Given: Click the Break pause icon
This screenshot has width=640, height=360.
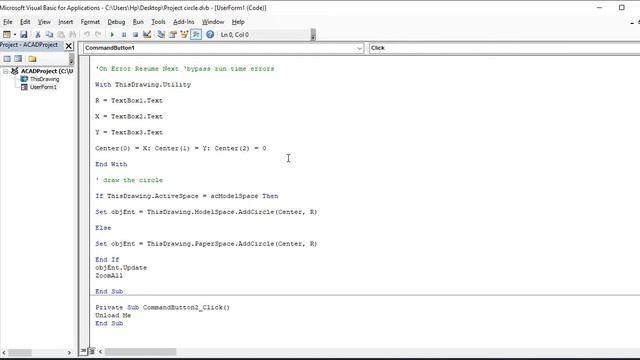Looking at the screenshot, I should click(124, 35).
